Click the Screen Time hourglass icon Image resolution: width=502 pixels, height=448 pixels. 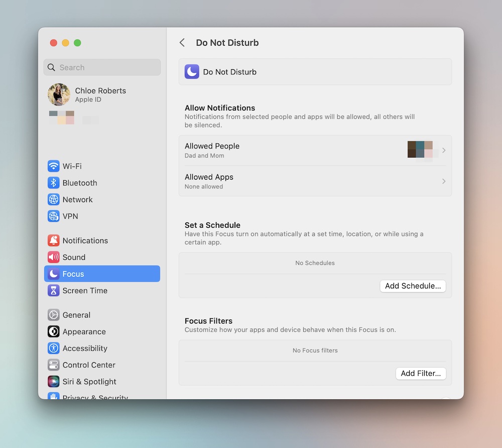pos(54,290)
